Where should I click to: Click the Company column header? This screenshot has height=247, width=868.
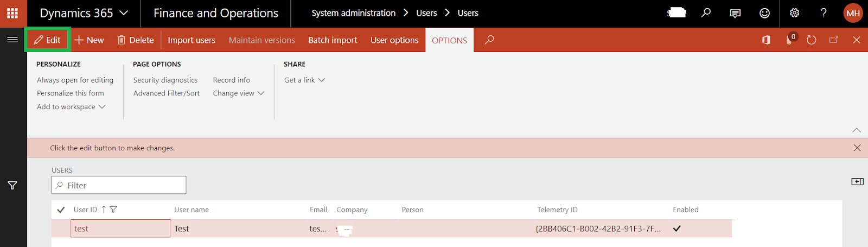(x=352, y=210)
